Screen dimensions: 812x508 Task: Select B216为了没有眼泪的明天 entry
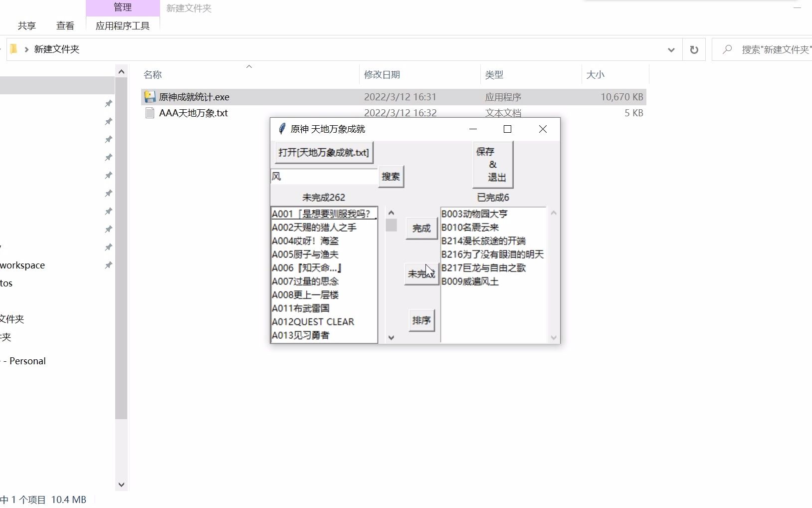[x=493, y=254]
